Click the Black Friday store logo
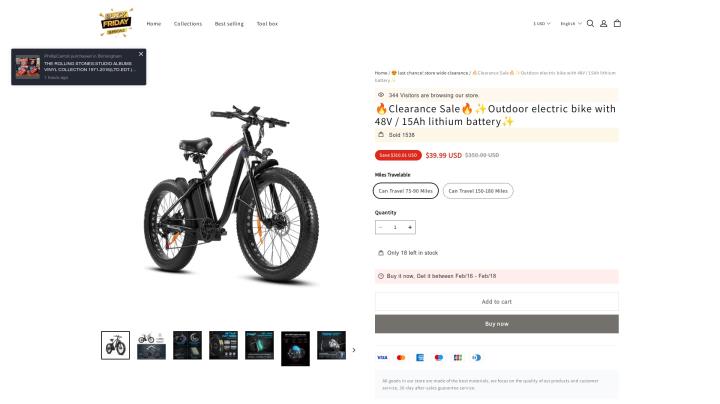Image resolution: width=720 pixels, height=404 pixels. pyautogui.click(x=116, y=22)
